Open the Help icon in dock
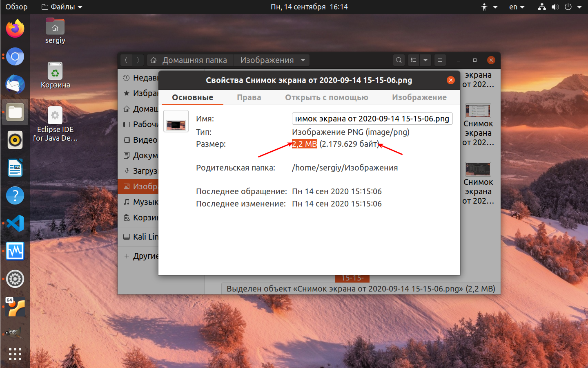The height and width of the screenshot is (368, 588). [15, 195]
